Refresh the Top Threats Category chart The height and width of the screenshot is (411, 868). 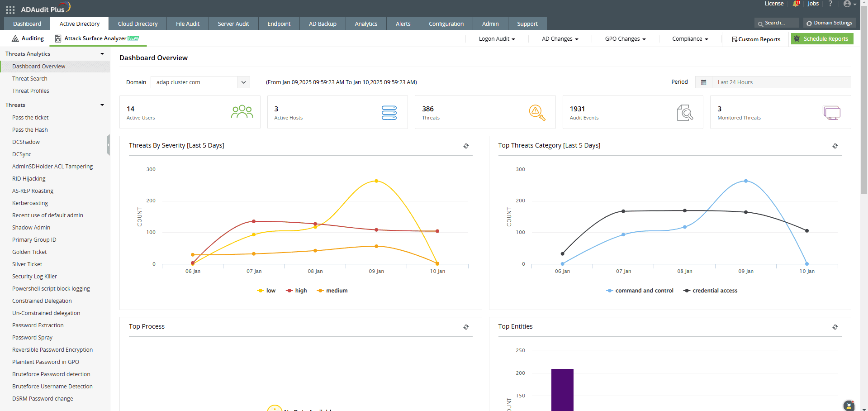[835, 146]
